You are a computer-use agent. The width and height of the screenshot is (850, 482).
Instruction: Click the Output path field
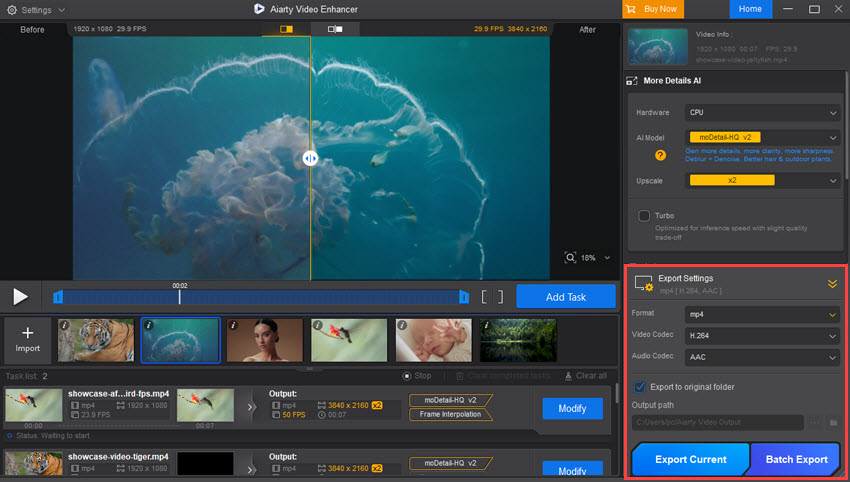point(717,422)
